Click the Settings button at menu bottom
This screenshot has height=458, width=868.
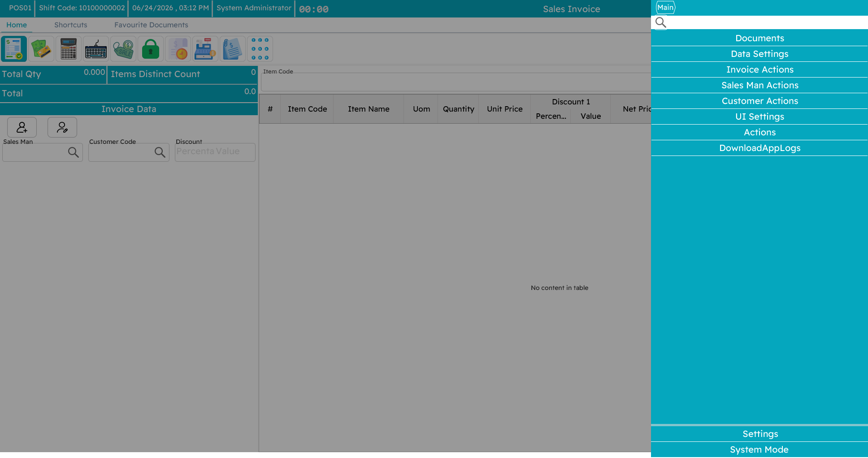coord(759,434)
